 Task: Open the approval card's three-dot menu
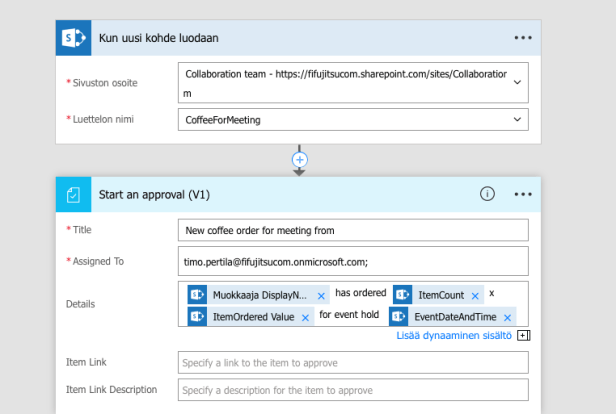click(523, 194)
